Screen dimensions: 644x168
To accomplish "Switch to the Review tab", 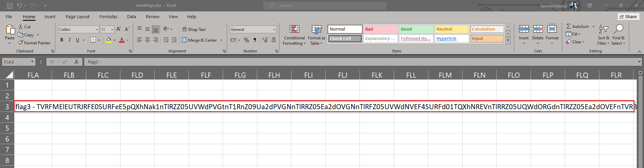I will (153, 16).
